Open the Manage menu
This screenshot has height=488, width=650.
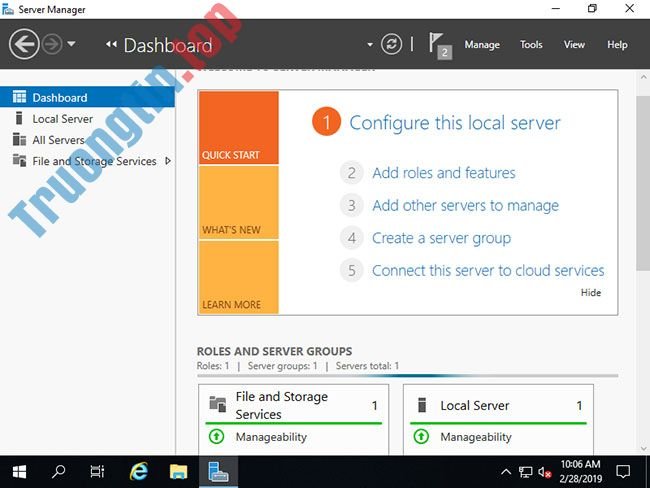(x=482, y=45)
